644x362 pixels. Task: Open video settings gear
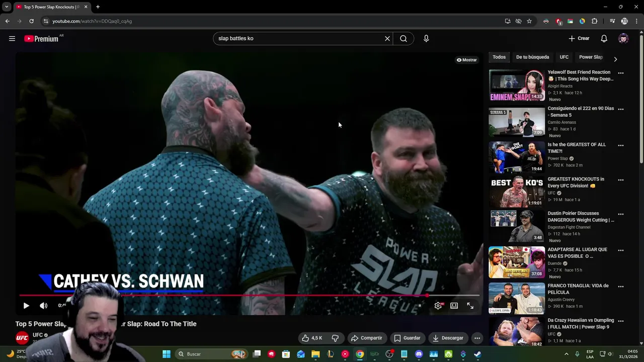tap(438, 306)
